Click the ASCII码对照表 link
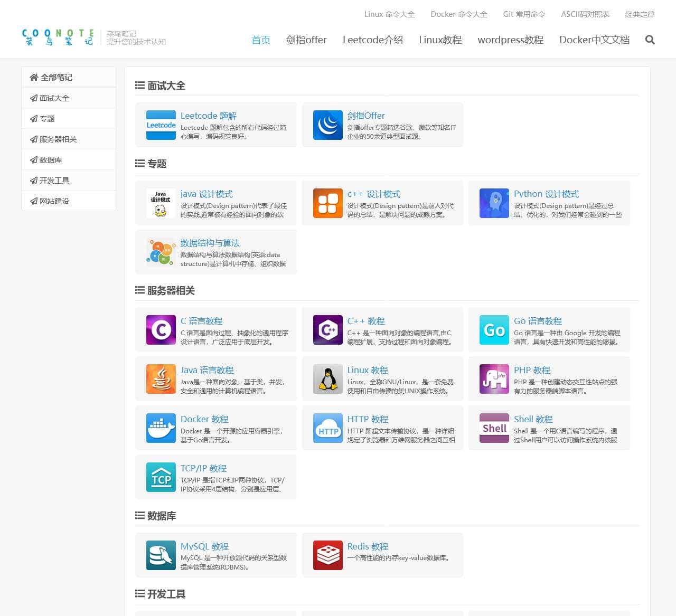This screenshot has height=616, width=676. coord(585,14)
